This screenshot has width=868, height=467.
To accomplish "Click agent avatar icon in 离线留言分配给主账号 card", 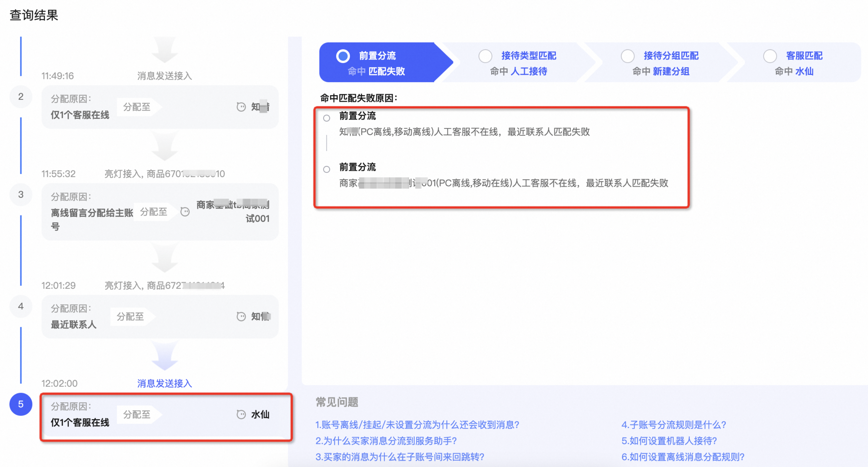I will 185,212.
